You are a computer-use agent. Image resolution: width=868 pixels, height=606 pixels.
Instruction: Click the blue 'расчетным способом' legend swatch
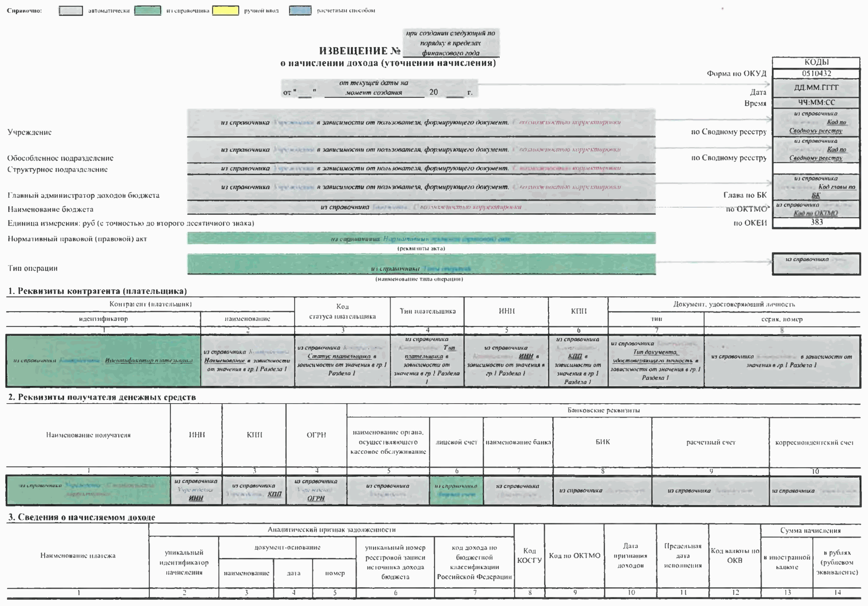pos(300,11)
